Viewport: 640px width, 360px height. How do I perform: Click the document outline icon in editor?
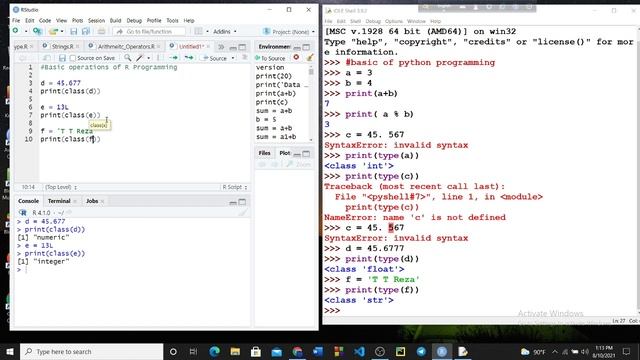[245, 58]
